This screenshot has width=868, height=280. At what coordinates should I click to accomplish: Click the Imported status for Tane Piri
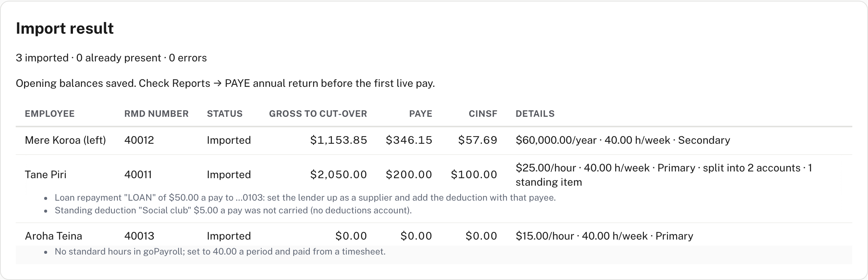click(229, 175)
